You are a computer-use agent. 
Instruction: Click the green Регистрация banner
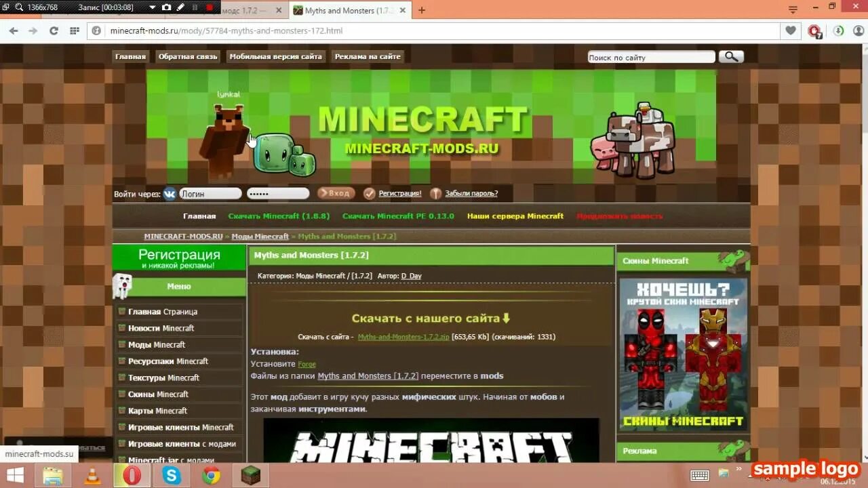179,258
